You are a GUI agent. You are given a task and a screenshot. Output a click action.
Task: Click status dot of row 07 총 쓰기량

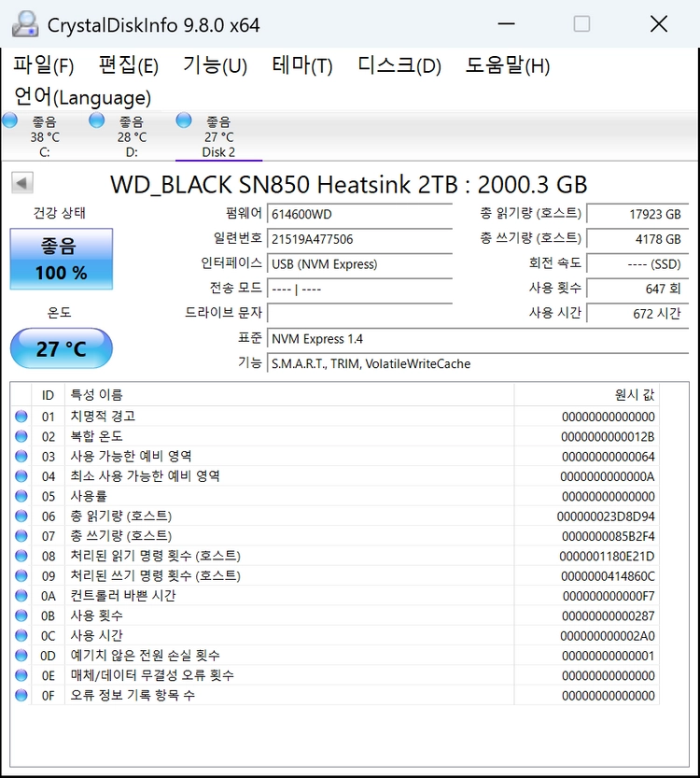click(x=21, y=536)
